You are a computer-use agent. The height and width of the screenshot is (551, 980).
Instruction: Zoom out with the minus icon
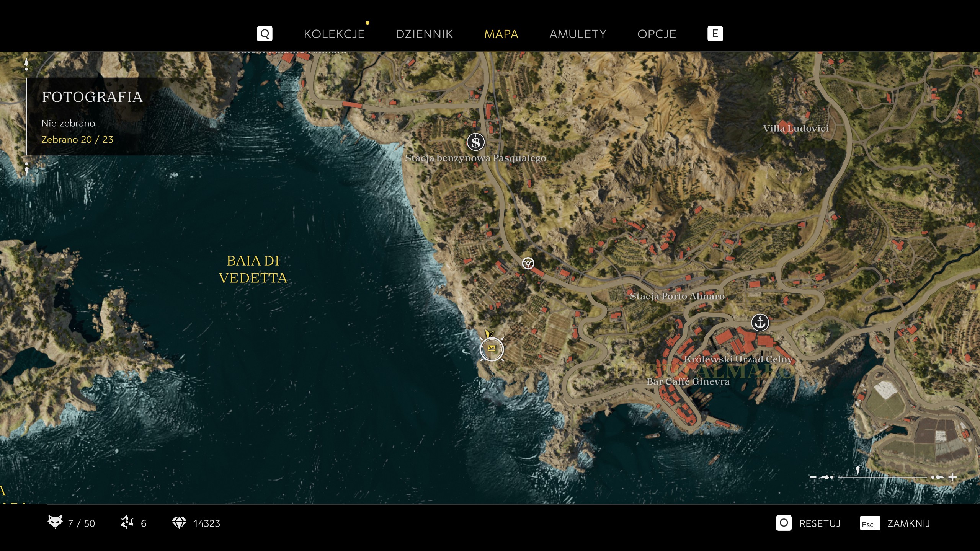tap(813, 477)
